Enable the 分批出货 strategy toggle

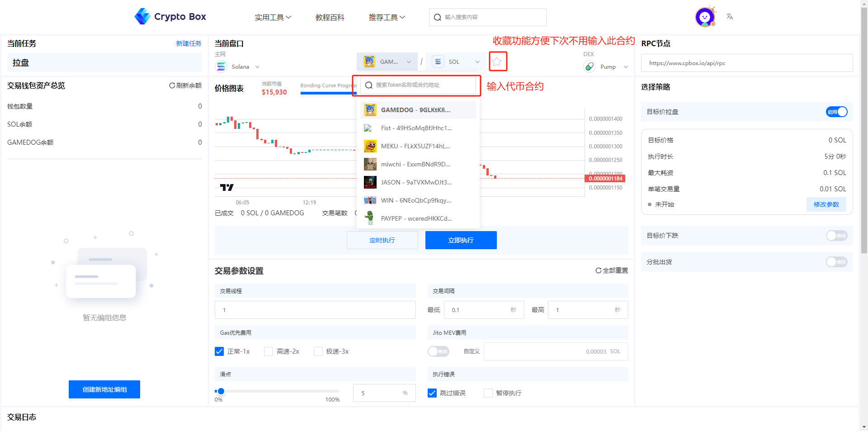click(836, 262)
